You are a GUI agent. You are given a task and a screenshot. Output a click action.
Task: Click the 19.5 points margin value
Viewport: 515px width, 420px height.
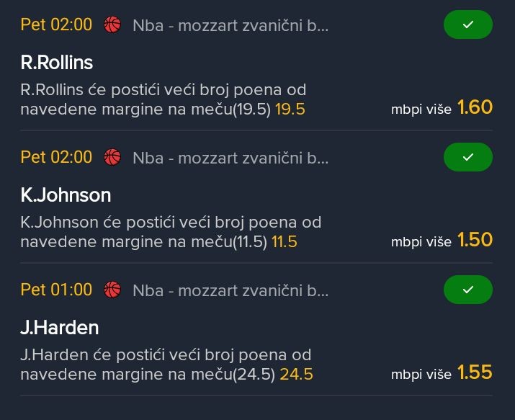(290, 110)
